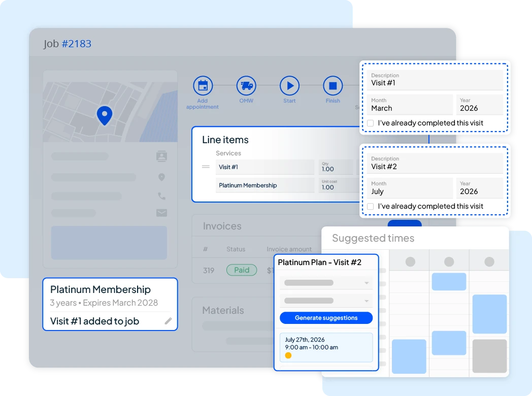Viewport: 532px width, 396px height.
Task: Click the Paid status badge on invoice 319
Action: tap(241, 270)
